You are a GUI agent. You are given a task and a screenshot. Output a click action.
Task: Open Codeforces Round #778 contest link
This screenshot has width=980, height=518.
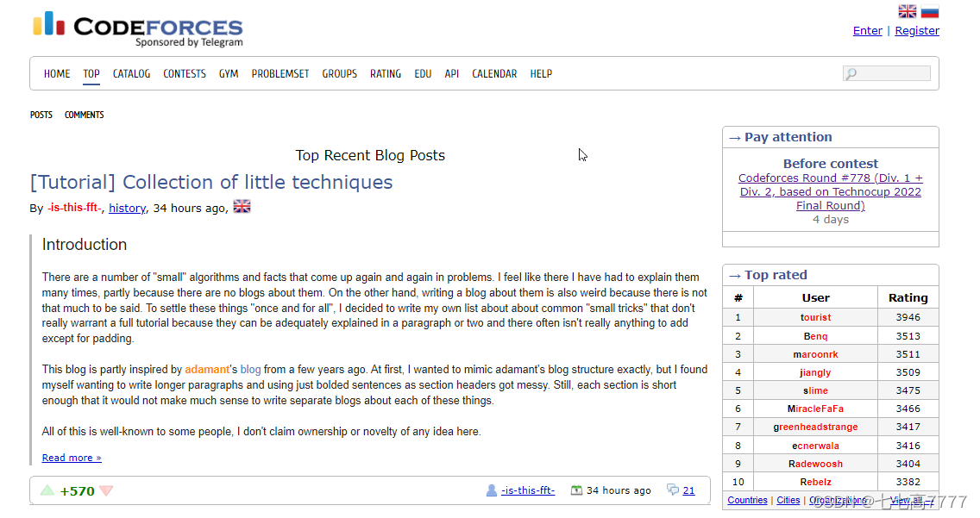(831, 191)
